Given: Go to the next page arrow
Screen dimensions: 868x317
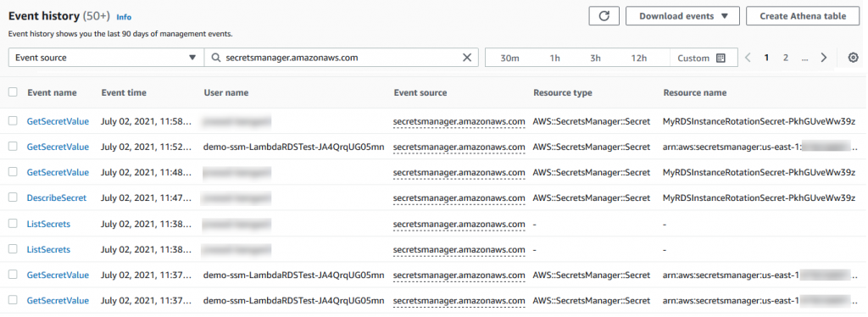Looking at the screenshot, I should [824, 58].
